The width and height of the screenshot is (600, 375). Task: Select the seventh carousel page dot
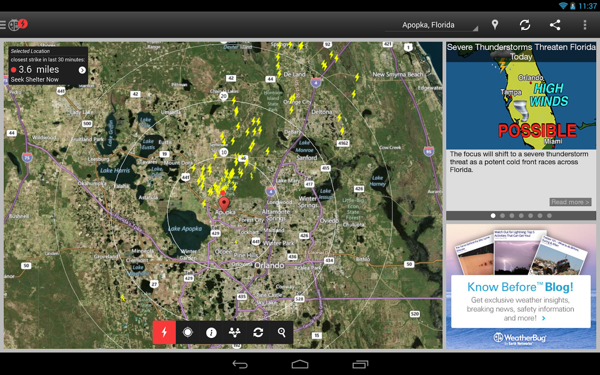pos(549,215)
